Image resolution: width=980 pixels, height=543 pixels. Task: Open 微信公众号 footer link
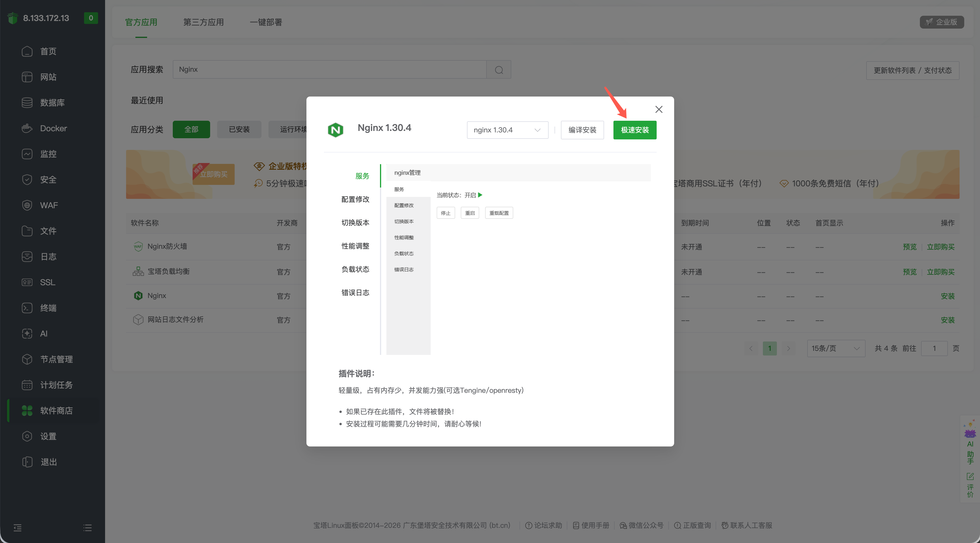coord(641,525)
